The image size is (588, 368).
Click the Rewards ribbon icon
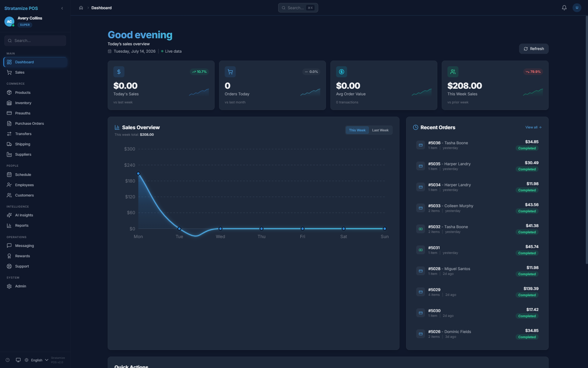[x=9, y=256]
